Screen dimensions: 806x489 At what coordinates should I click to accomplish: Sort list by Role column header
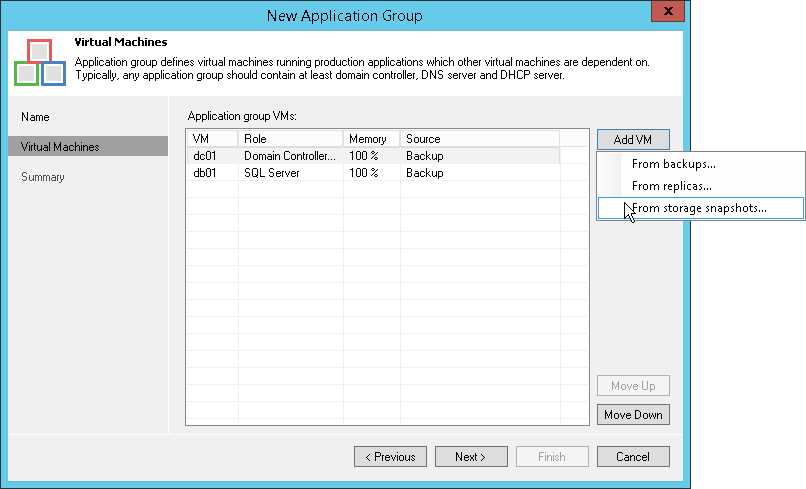290,139
